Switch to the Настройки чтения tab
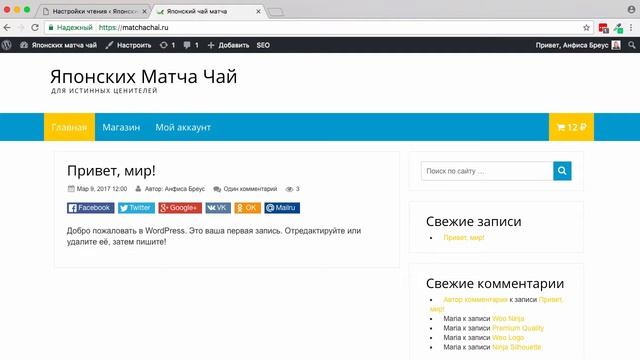Screen dimensions: 640x360 click(x=95, y=11)
